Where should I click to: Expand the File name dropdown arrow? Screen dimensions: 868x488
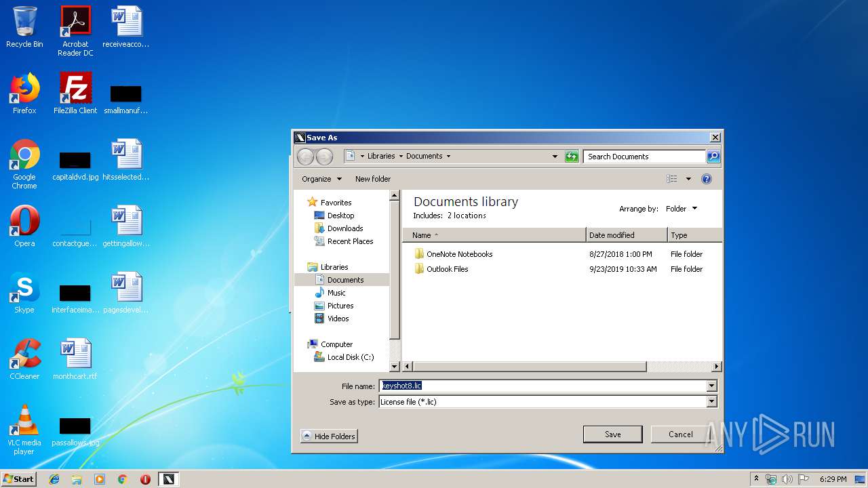711,386
